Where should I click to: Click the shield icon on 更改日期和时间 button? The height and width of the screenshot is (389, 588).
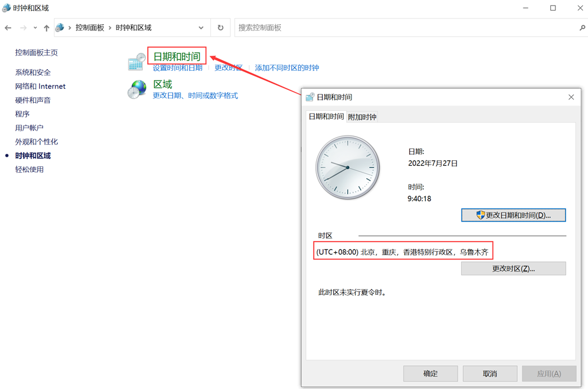pyautogui.click(x=479, y=215)
